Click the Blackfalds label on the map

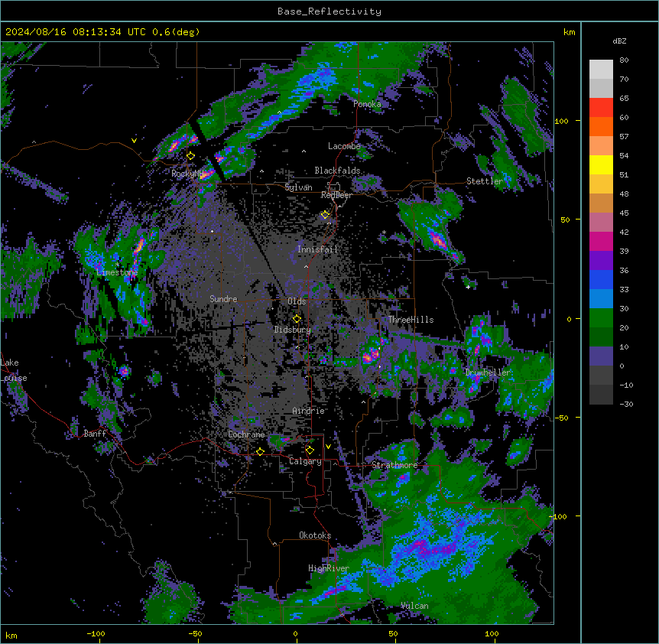337,171
